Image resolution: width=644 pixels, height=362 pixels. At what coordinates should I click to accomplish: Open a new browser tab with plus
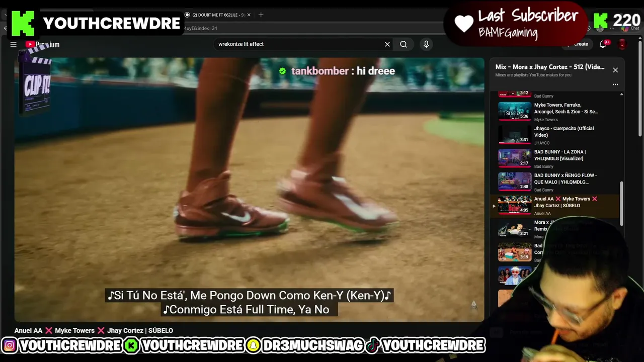261,15
